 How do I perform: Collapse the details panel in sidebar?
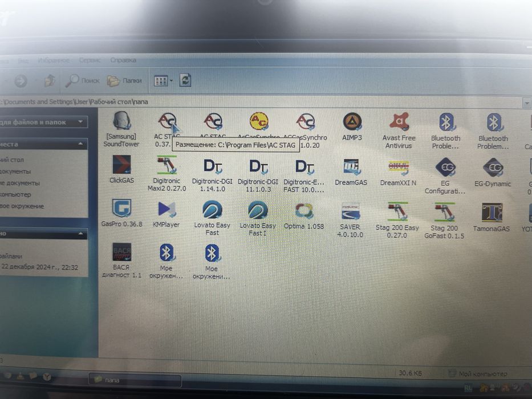tap(80, 234)
